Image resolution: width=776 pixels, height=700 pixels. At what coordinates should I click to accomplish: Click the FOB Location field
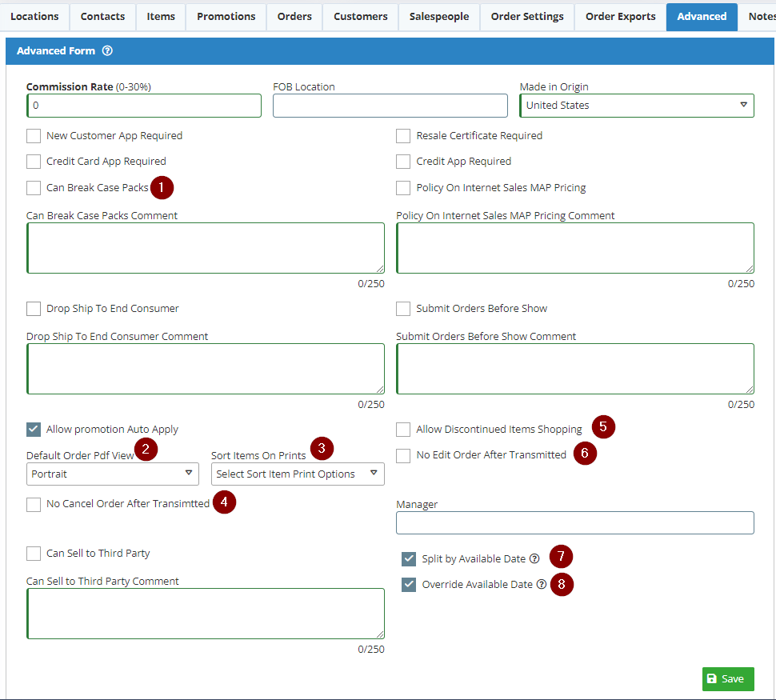tap(390, 106)
